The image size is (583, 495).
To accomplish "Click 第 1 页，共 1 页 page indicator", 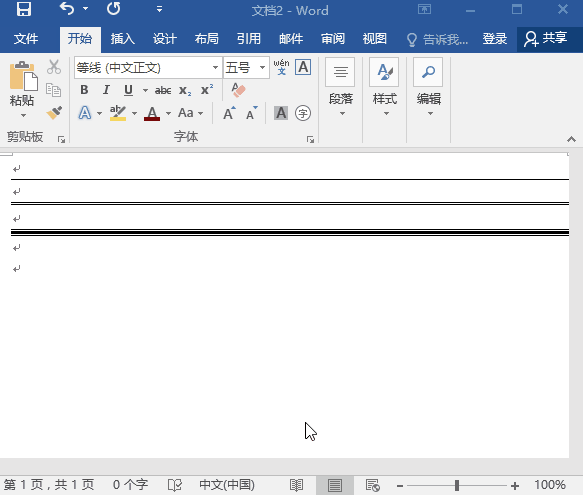I will click(49, 485).
